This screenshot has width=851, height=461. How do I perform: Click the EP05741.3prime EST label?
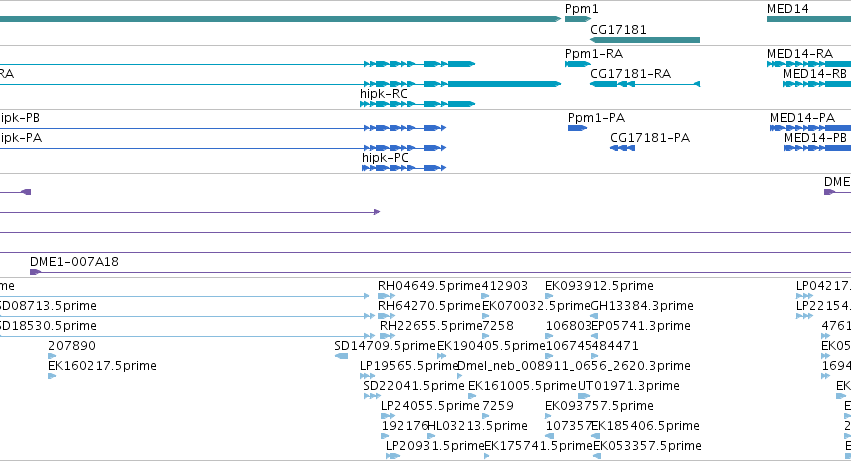(x=640, y=326)
